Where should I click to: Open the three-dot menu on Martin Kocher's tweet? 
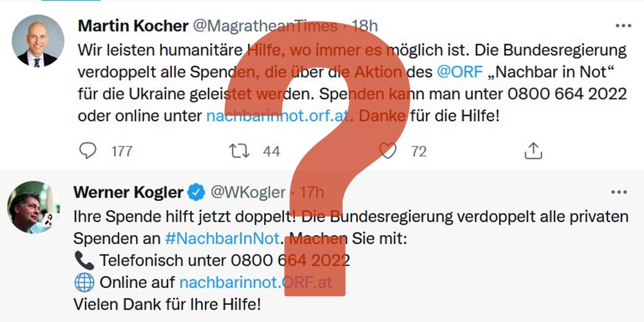pyautogui.click(x=623, y=26)
